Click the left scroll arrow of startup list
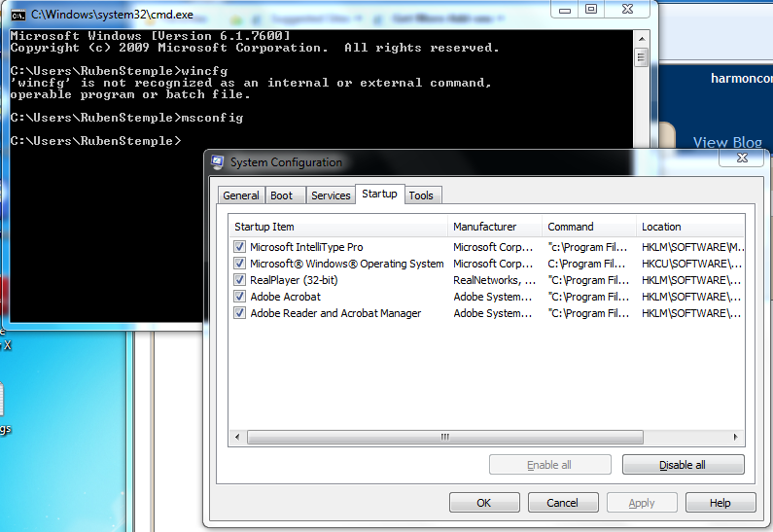Screen dimensions: 773x532 click(x=237, y=437)
